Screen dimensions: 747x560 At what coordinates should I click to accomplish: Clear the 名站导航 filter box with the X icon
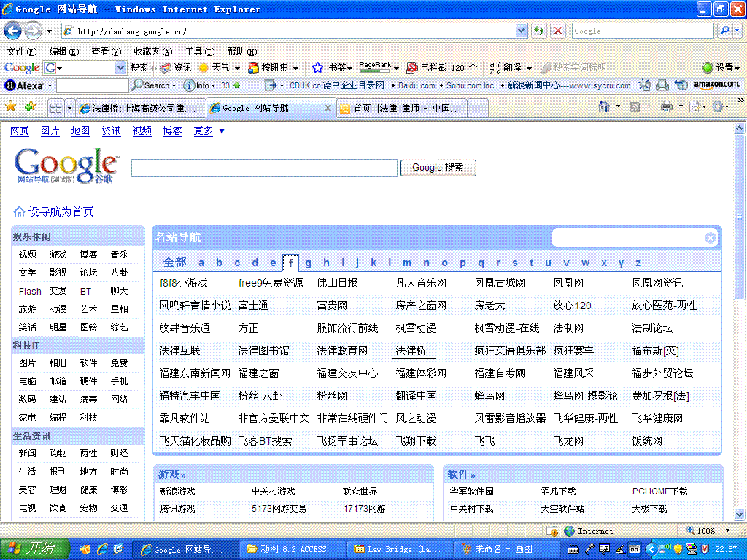pos(710,238)
